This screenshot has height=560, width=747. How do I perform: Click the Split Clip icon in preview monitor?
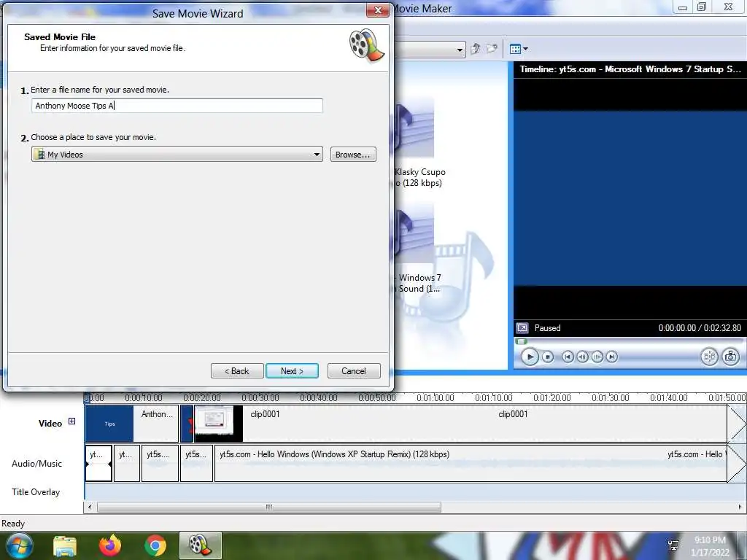[709, 357]
